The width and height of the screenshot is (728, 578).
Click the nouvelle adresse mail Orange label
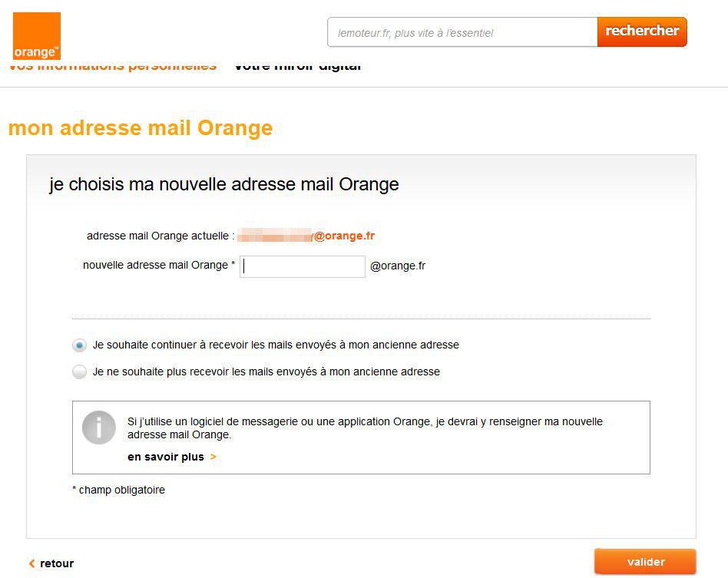click(158, 265)
